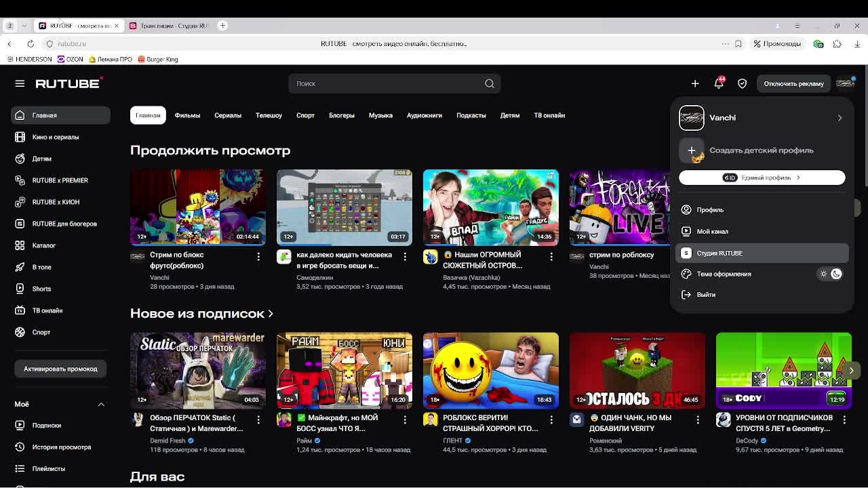
Task: Open Shorts in the sidebar
Action: (60, 289)
